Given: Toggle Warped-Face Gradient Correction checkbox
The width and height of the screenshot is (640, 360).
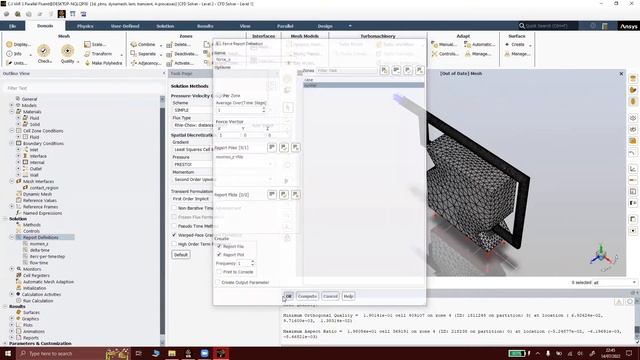Looking at the screenshot, I should coord(174,235).
